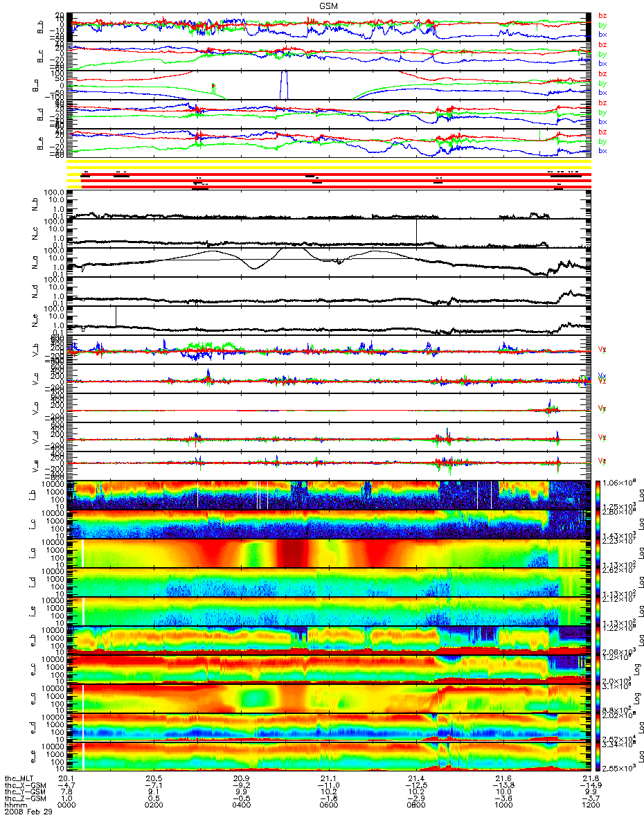The image size is (644, 831).
Task: Select the bx legend of B_e panel
Action: tap(602, 151)
